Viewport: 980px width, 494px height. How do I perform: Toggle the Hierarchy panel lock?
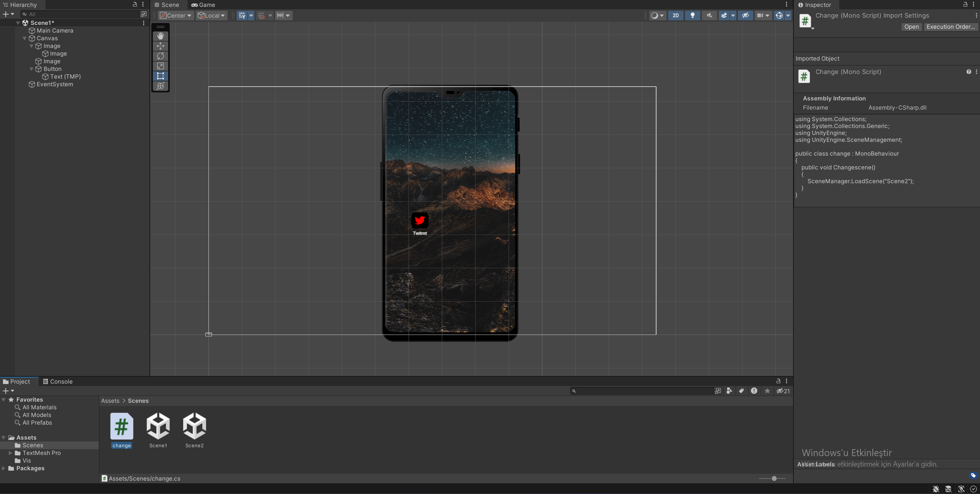tap(134, 5)
